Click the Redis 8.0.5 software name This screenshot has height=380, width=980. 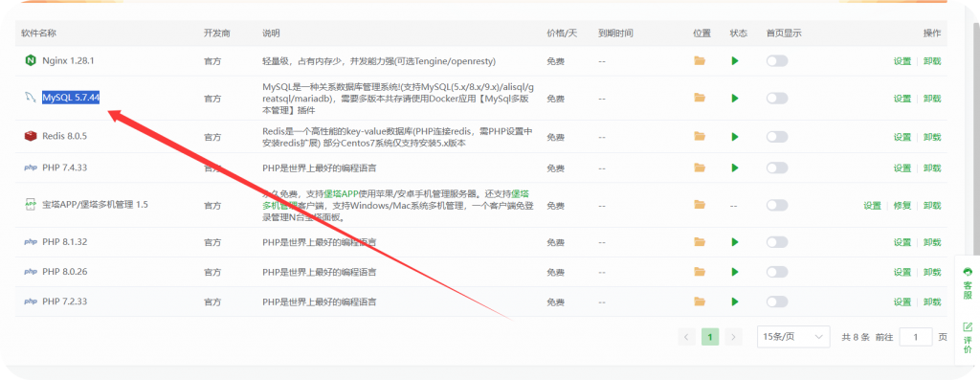click(64, 136)
